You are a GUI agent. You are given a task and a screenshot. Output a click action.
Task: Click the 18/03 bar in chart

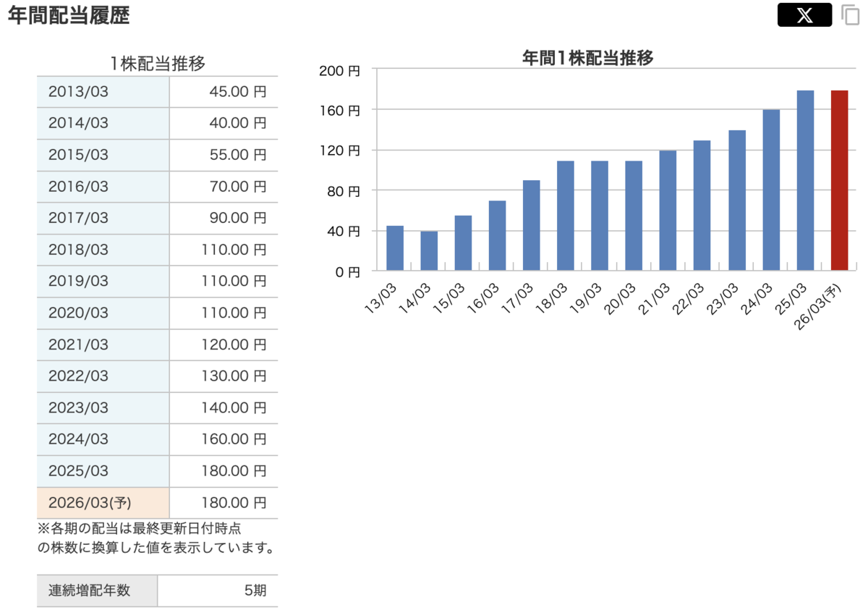coord(566,216)
